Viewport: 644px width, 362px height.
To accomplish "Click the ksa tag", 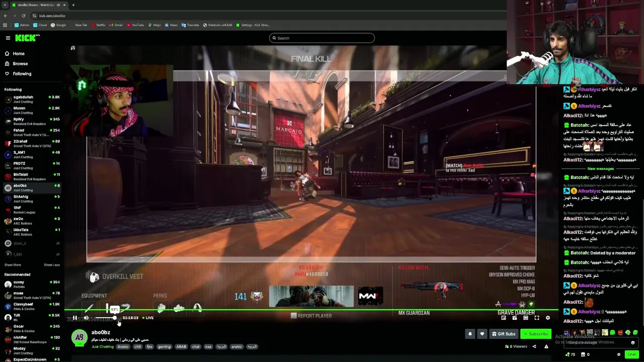I will (208, 346).
